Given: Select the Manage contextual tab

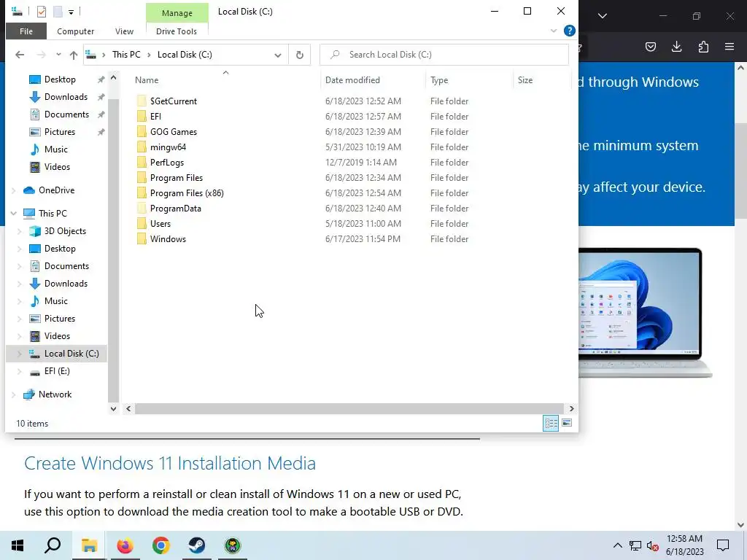Looking at the screenshot, I should (x=177, y=13).
